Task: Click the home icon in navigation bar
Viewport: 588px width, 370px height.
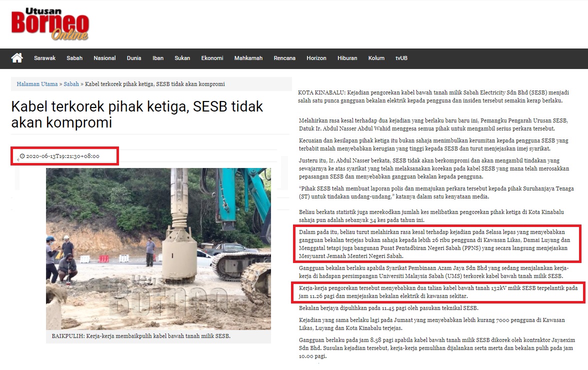Action: (17, 58)
